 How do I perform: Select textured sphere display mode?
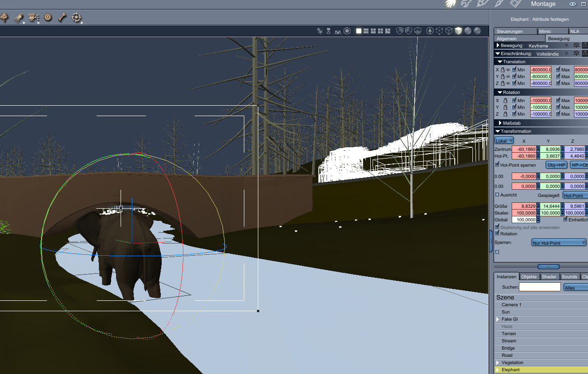(x=477, y=31)
